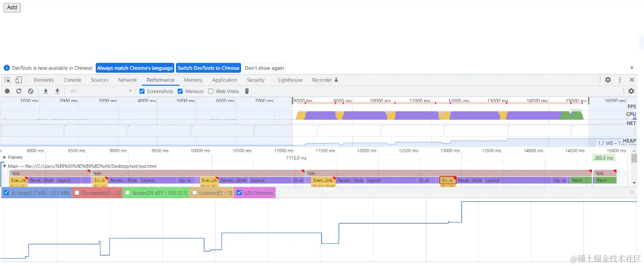
Task: Collapse the Main thread track
Action: [x=5, y=166]
